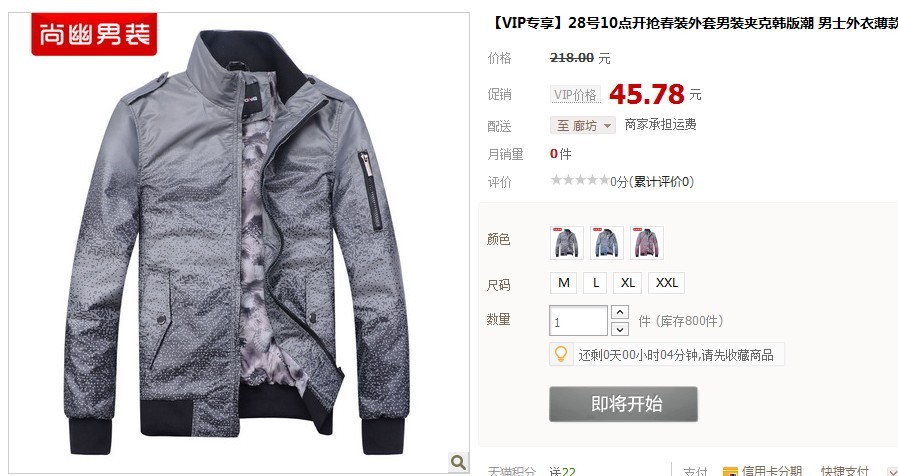Choose size L
The height and width of the screenshot is (476, 898).
[x=596, y=283]
